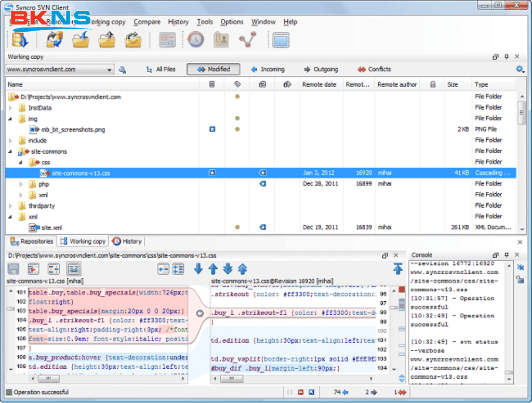Clear the Console using its top-right icon
The height and width of the screenshot is (403, 532).
coord(520,267)
